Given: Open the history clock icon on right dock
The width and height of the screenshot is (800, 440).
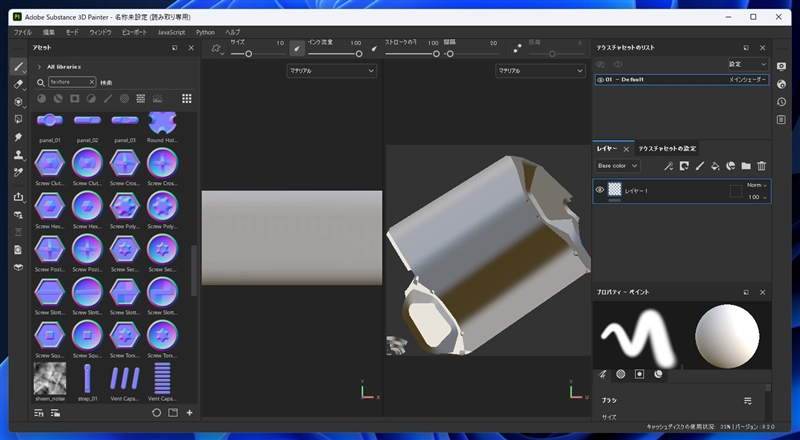Looking at the screenshot, I should pos(780,101).
